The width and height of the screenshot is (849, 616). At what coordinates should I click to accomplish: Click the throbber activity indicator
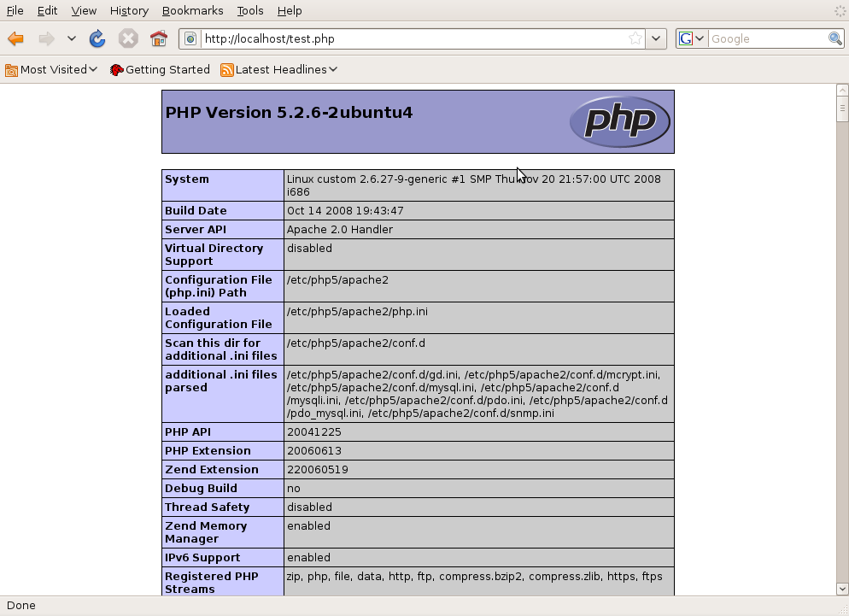(x=840, y=11)
